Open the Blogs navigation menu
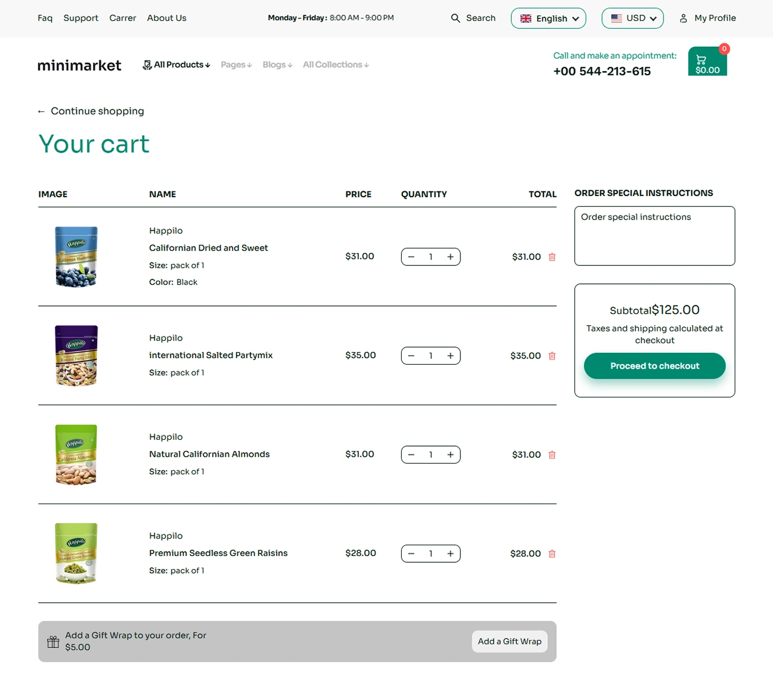Screen dimensions: 773x700 point(277,65)
